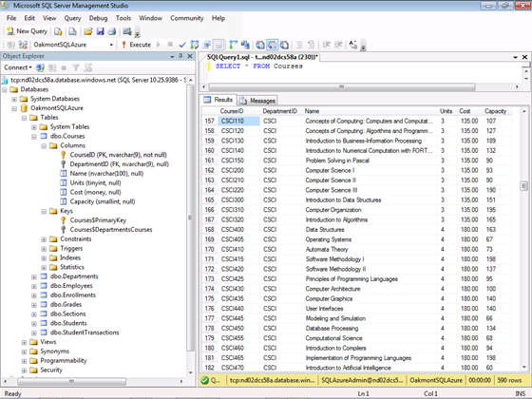Select the Capacity (smallint, null) column
The image size is (532, 399).
(103, 201)
